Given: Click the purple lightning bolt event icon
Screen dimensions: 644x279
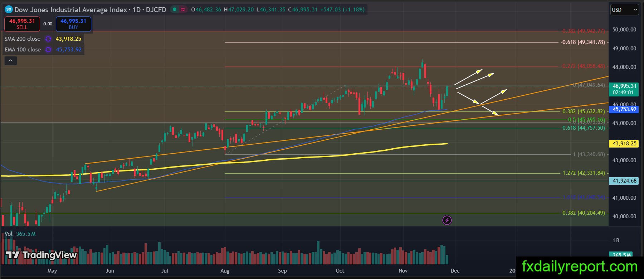Looking at the screenshot, I should click(447, 220).
